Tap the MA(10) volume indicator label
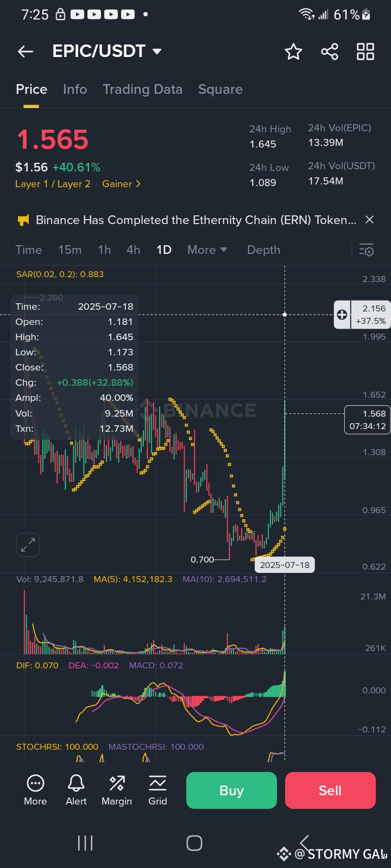The image size is (391, 868). (x=225, y=579)
